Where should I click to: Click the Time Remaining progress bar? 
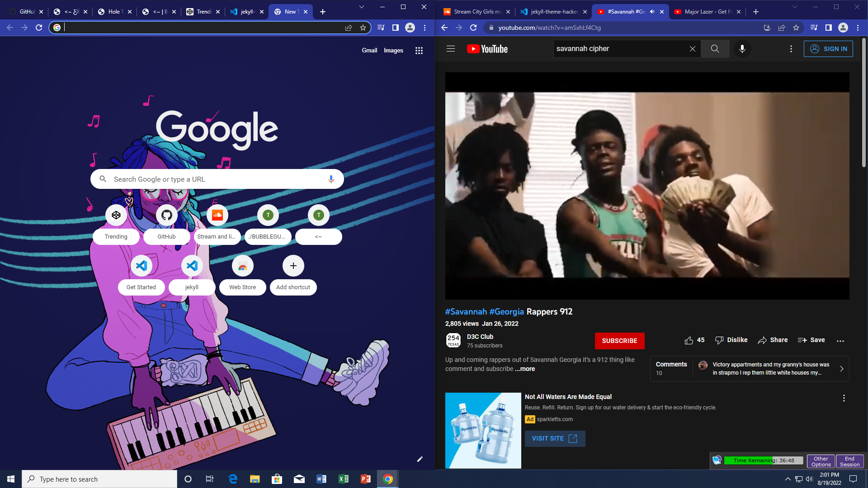pos(763,460)
